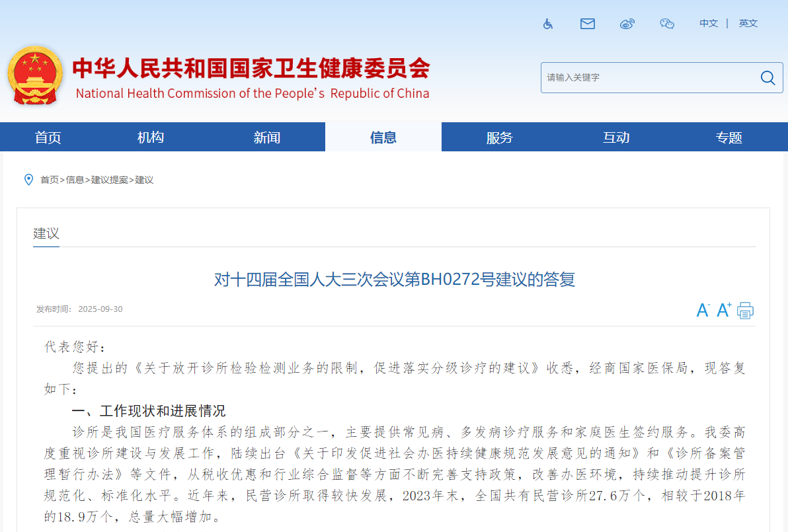Open the Weibo sharing icon
The image size is (788, 532).
(x=627, y=23)
